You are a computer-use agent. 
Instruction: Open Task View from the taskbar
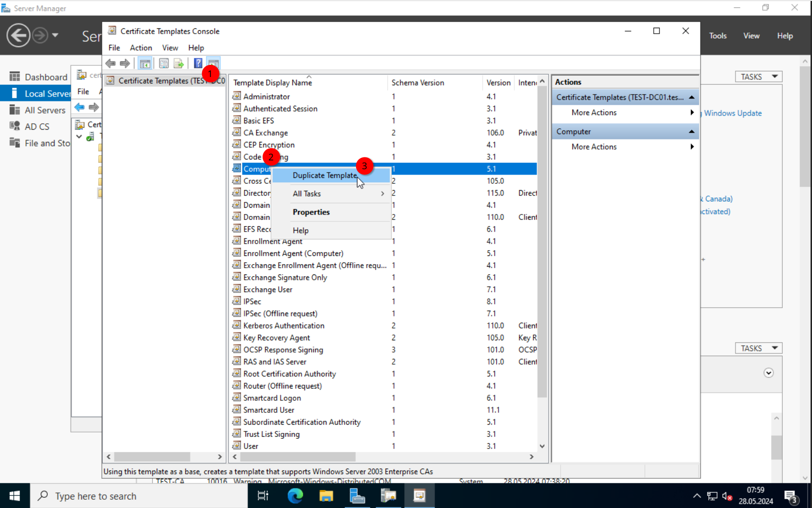tap(263, 496)
